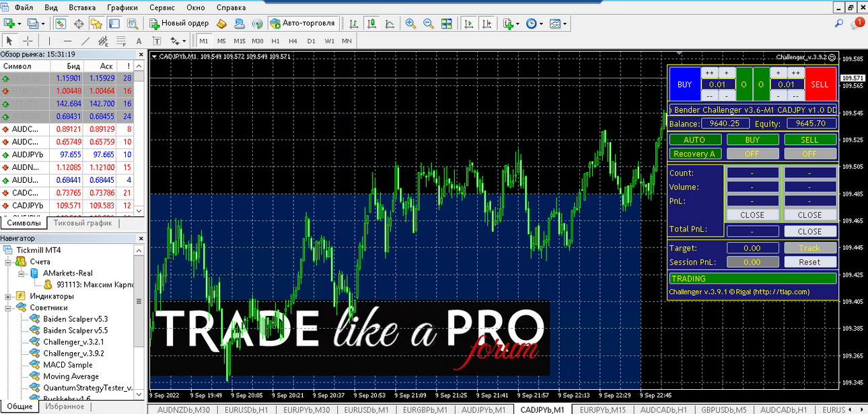Toggle the Авто-торговля button

(x=303, y=23)
